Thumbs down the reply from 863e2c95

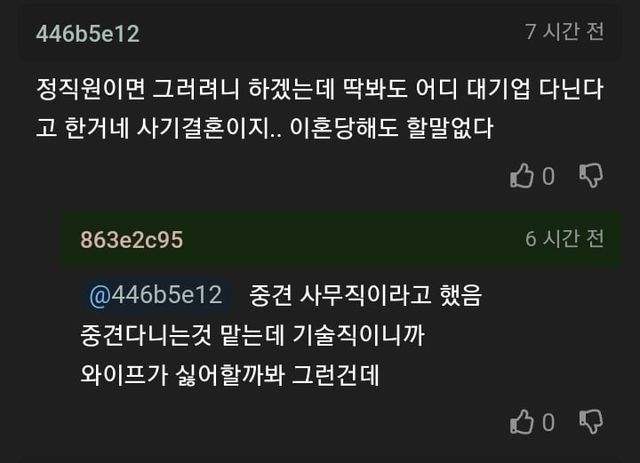pyautogui.click(x=591, y=423)
